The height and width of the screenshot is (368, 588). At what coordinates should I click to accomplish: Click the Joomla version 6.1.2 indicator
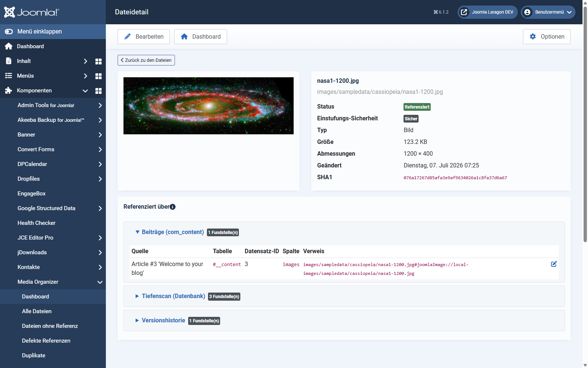coord(441,12)
